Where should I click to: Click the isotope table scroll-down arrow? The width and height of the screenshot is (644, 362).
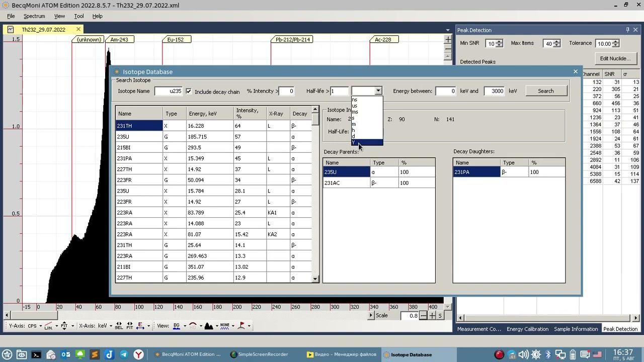pos(315,279)
